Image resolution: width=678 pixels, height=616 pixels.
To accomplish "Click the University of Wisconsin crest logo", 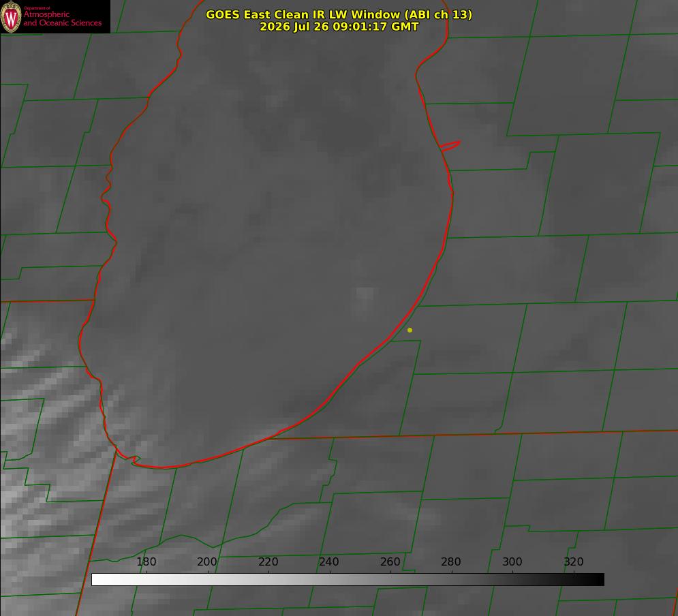I will pyautogui.click(x=11, y=16).
